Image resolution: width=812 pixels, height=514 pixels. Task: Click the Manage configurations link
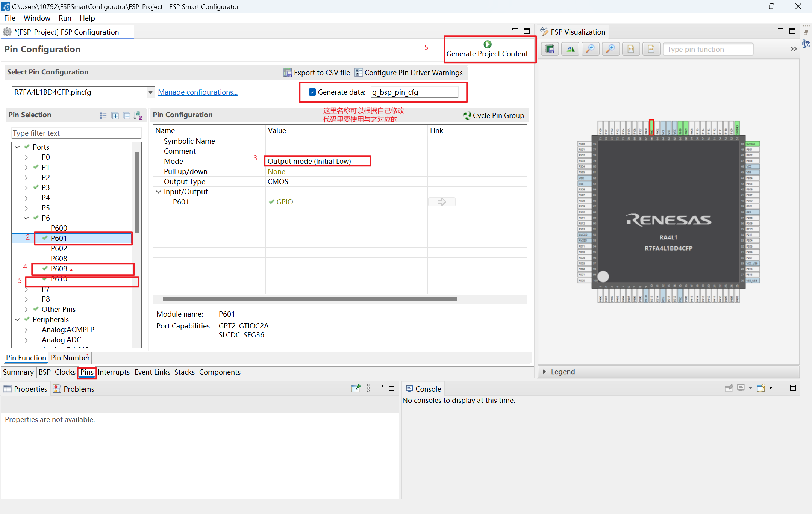coord(198,92)
